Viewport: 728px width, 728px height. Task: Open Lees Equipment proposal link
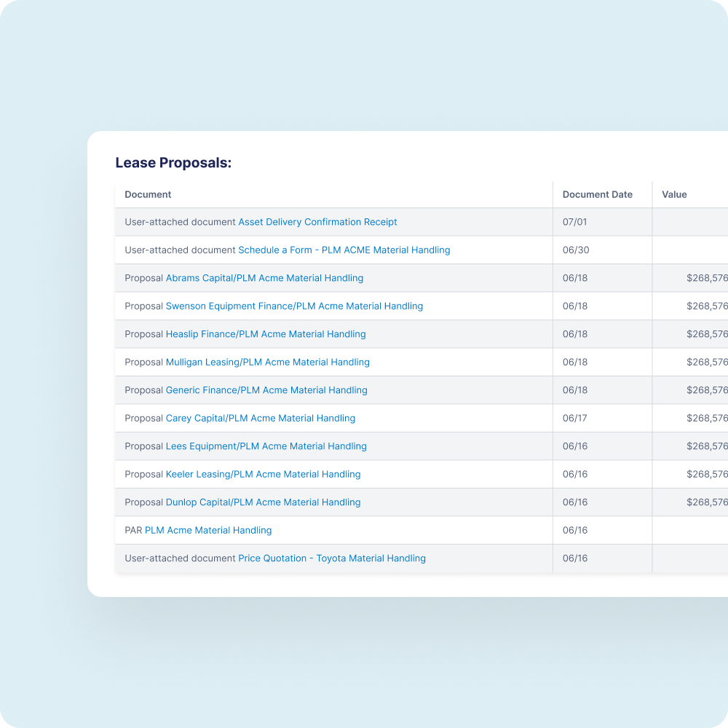click(x=266, y=446)
